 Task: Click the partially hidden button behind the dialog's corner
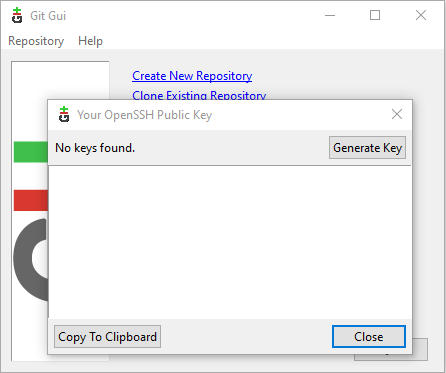(x=420, y=350)
